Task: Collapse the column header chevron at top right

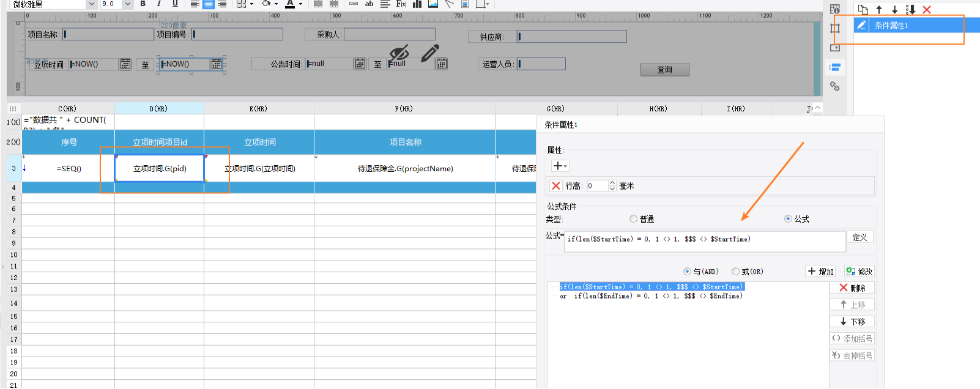Action: [x=818, y=108]
